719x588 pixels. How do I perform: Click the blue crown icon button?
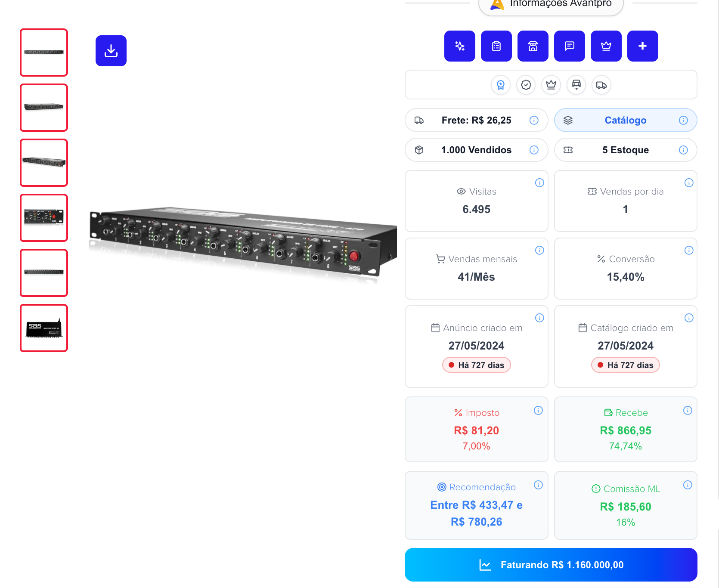606,46
